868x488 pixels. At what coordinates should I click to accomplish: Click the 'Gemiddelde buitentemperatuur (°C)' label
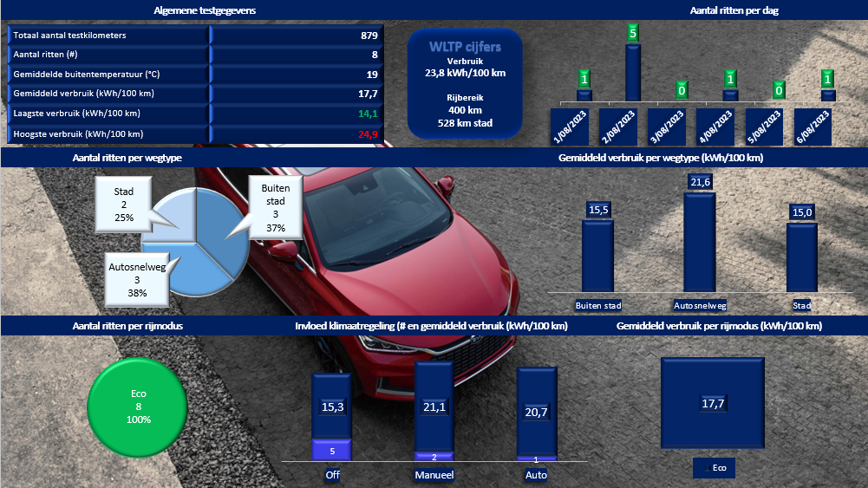87,75
